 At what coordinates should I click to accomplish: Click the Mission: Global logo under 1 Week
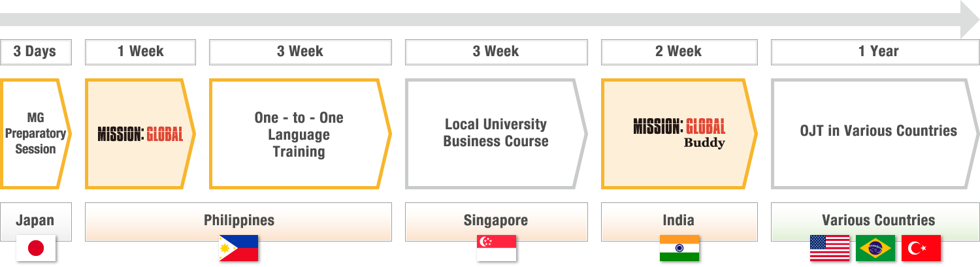pos(140,134)
